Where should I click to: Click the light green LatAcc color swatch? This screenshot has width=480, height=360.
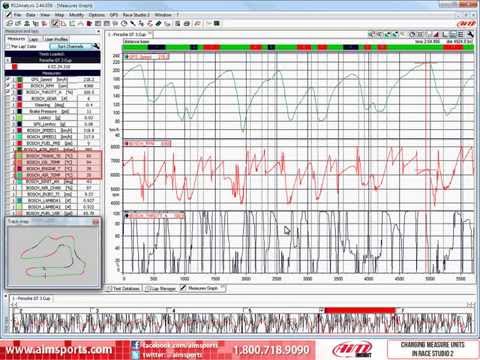coord(19,118)
